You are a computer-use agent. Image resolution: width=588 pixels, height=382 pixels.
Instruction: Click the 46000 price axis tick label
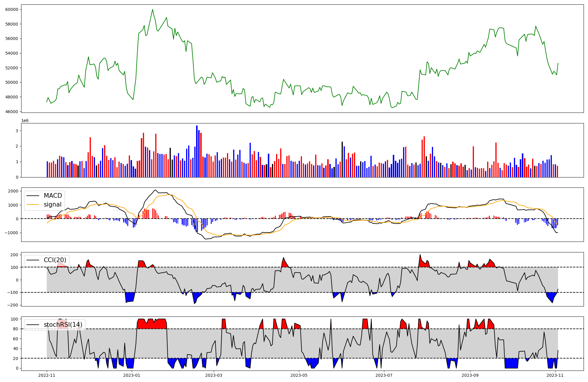click(12, 112)
